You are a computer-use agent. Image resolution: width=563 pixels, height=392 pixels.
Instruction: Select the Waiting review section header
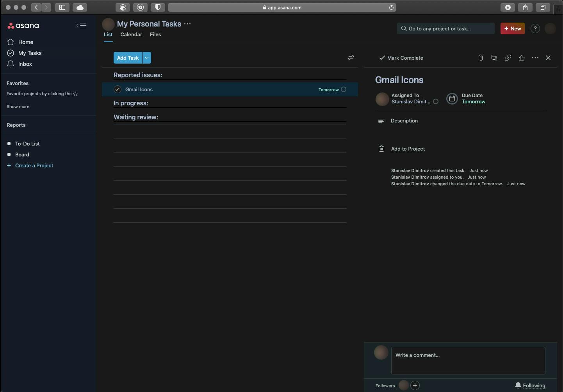136,117
